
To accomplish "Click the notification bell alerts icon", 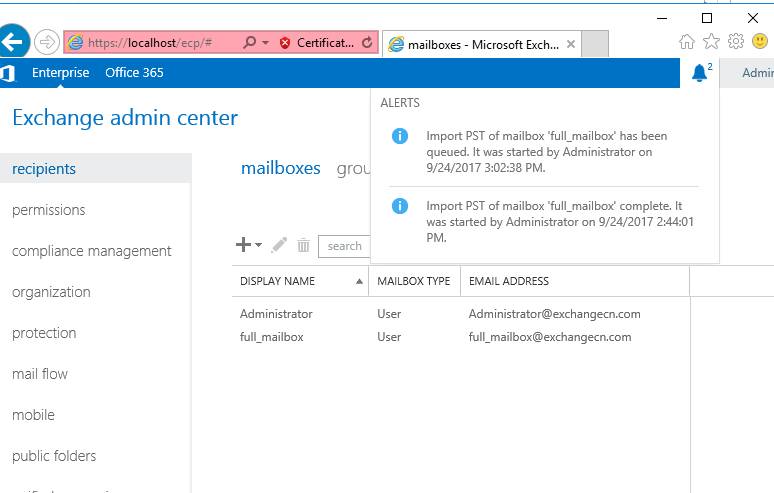I will [699, 73].
